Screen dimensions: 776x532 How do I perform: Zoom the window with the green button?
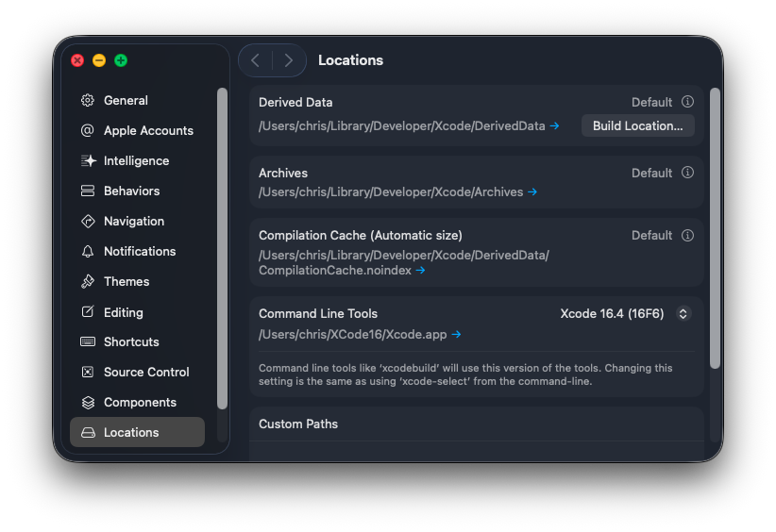coord(121,60)
